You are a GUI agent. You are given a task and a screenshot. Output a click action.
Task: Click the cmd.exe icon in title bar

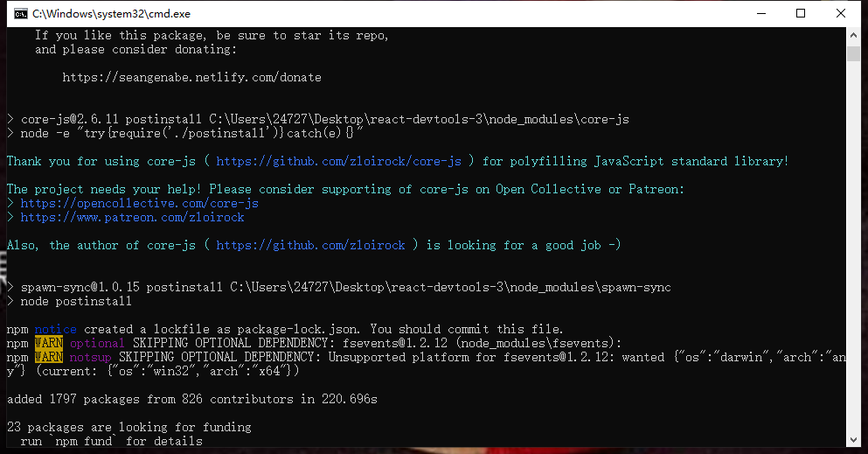click(20, 14)
